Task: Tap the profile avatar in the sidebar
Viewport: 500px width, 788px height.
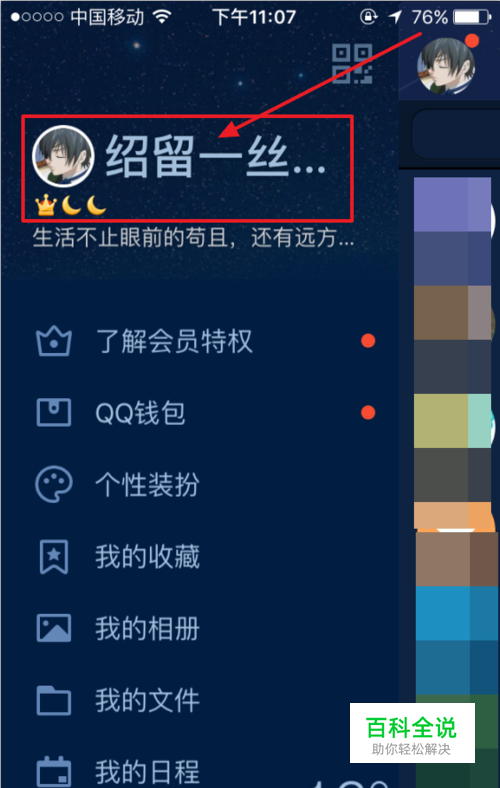Action: (63, 156)
